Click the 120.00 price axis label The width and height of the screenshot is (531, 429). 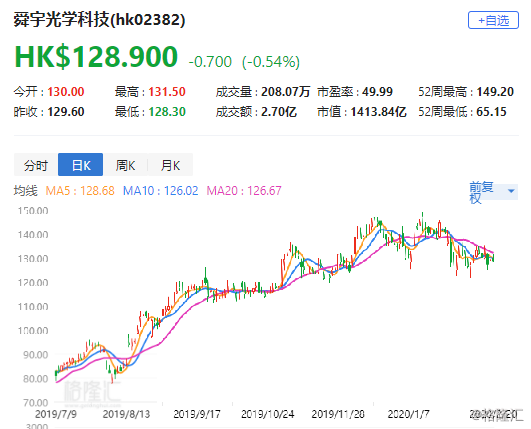coord(33,283)
